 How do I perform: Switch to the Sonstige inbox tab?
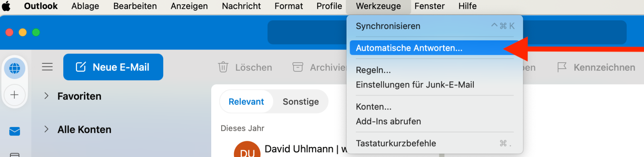tap(301, 102)
